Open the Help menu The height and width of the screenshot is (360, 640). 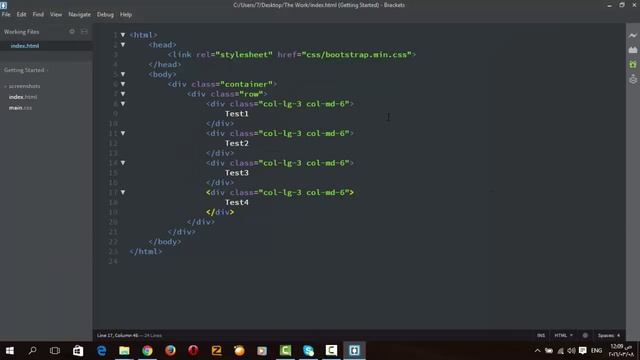click(x=126, y=14)
